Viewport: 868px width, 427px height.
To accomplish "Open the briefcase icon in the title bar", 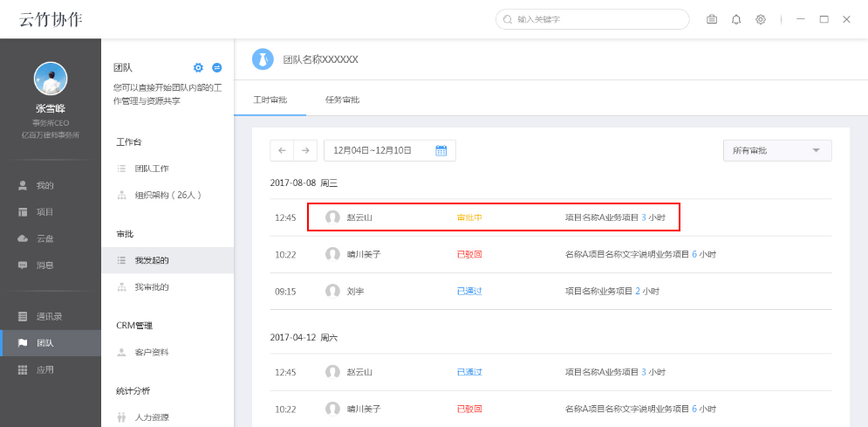I will 712,19.
